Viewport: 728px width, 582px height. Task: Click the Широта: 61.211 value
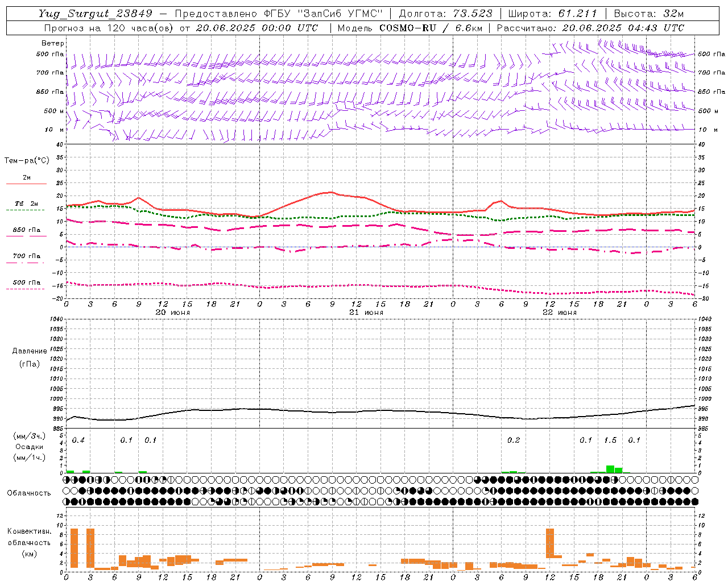552,14
